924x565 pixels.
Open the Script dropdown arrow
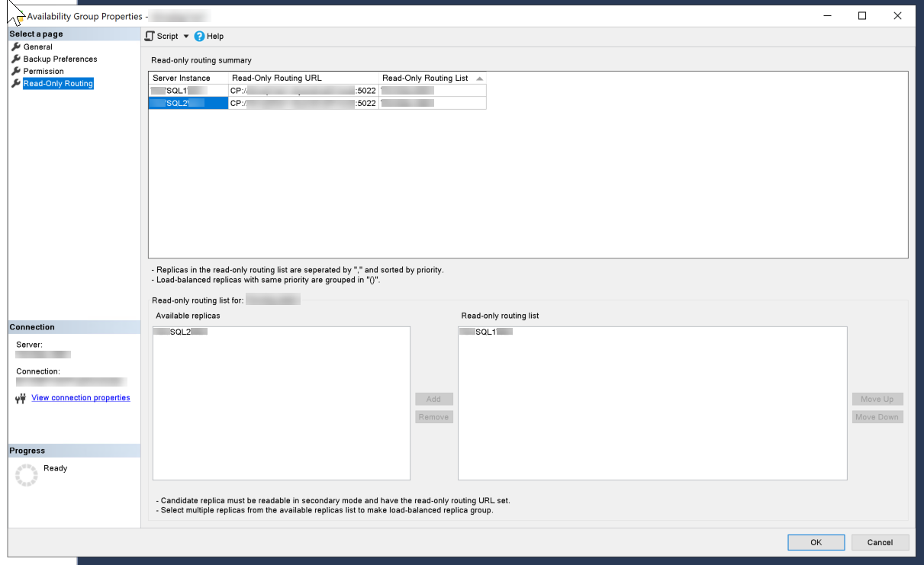(185, 36)
